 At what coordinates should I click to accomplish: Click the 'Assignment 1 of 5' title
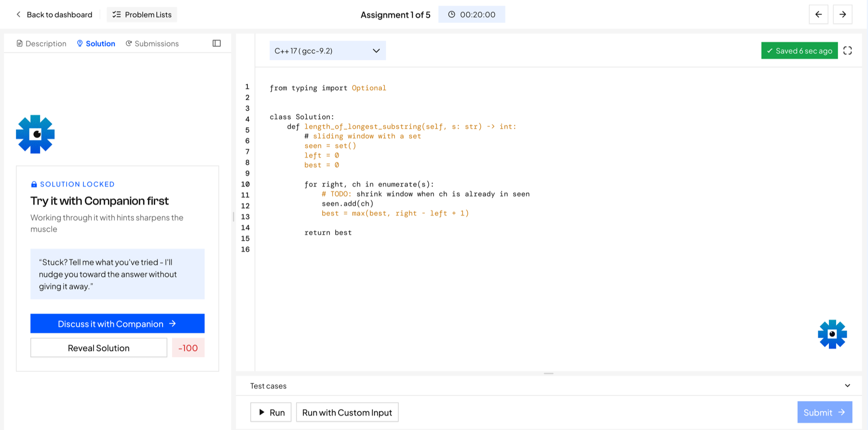(395, 14)
